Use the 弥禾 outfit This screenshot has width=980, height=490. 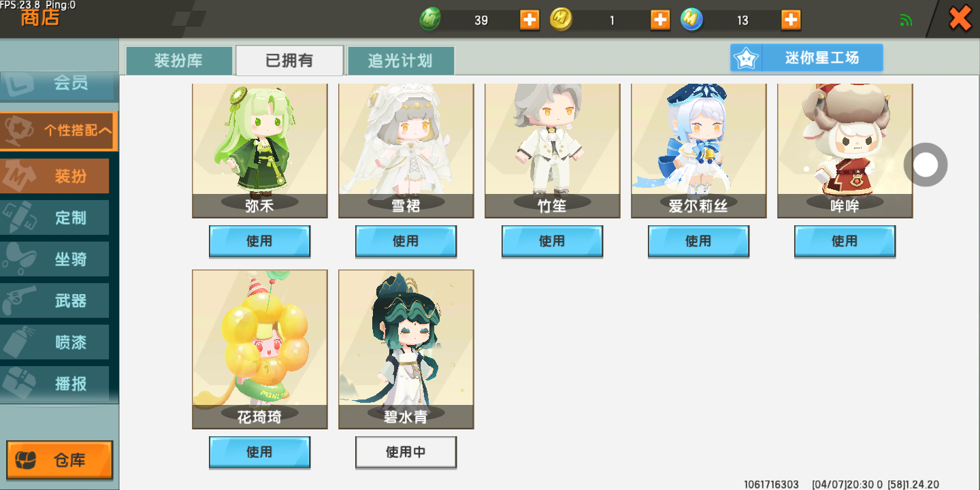(x=259, y=241)
